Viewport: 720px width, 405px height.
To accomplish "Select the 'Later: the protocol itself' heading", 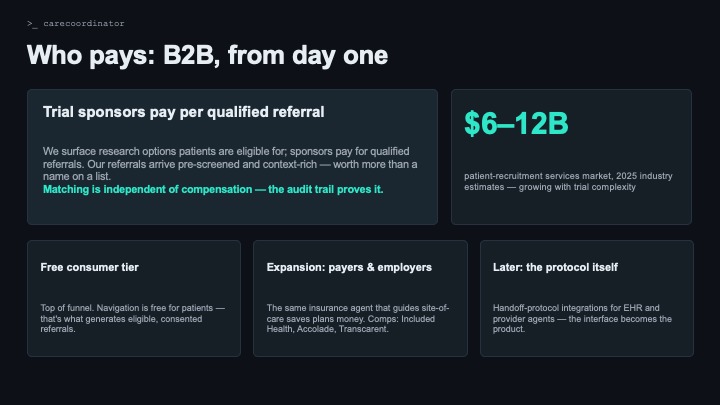I will (x=555, y=267).
